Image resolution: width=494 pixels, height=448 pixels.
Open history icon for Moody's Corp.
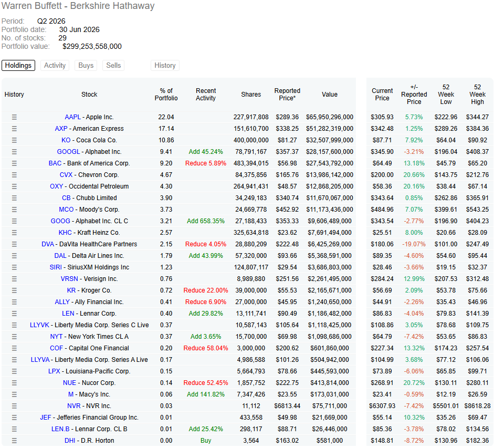pos(14,210)
